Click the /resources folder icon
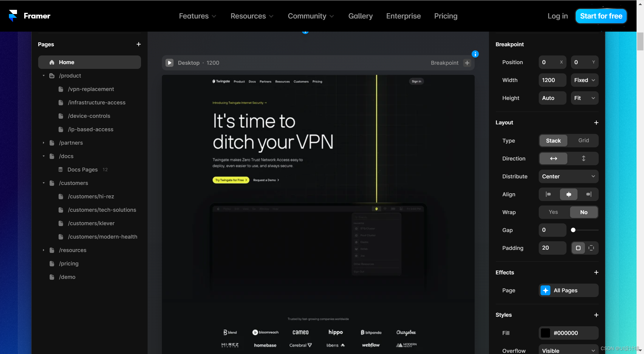 (52, 250)
